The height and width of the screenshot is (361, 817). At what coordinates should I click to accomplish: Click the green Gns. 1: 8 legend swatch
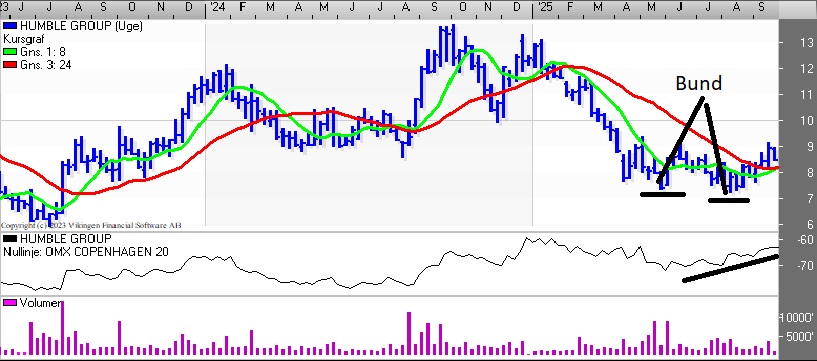click(x=10, y=52)
